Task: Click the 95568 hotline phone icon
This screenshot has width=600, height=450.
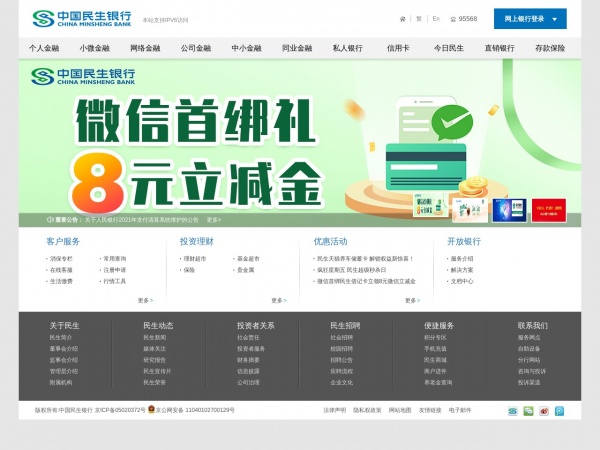Action: tap(450, 19)
